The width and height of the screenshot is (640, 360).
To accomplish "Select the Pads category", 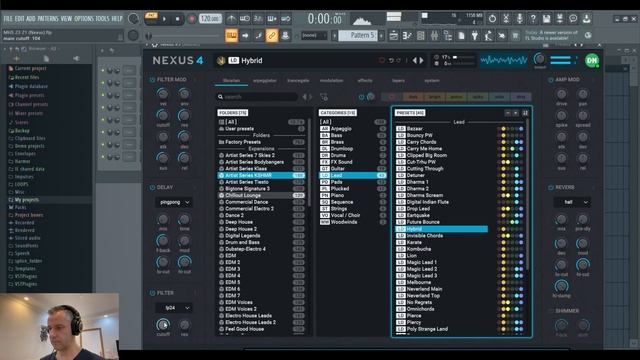I will click(353, 182).
